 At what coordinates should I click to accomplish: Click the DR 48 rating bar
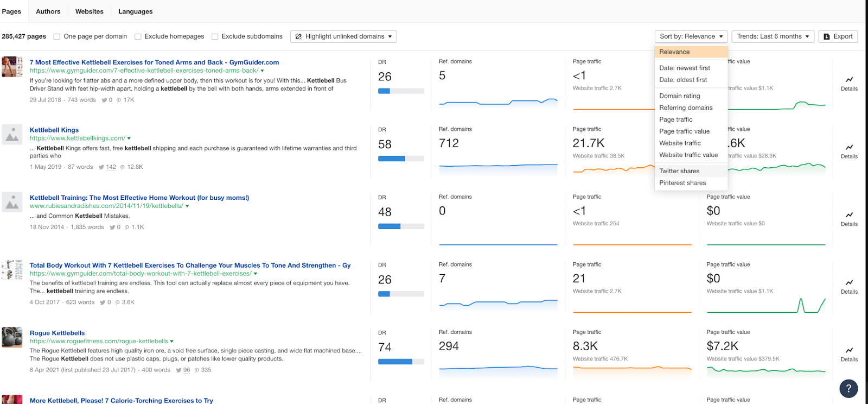401,226
